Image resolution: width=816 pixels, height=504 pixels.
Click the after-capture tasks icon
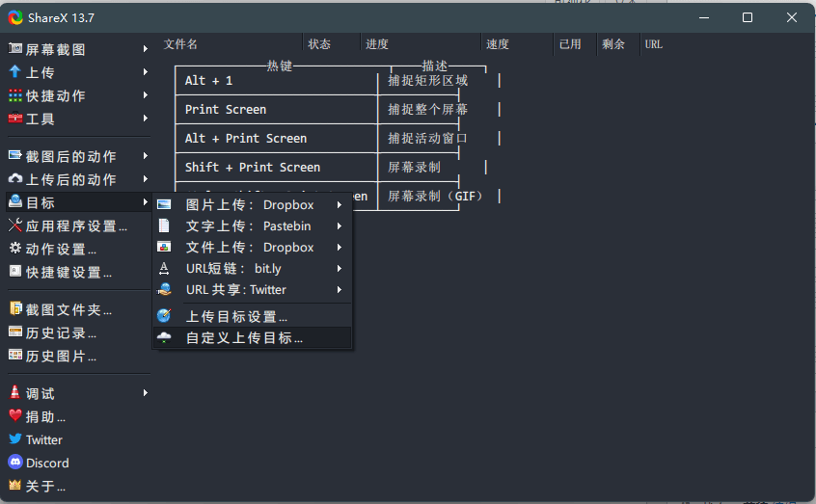click(15, 155)
